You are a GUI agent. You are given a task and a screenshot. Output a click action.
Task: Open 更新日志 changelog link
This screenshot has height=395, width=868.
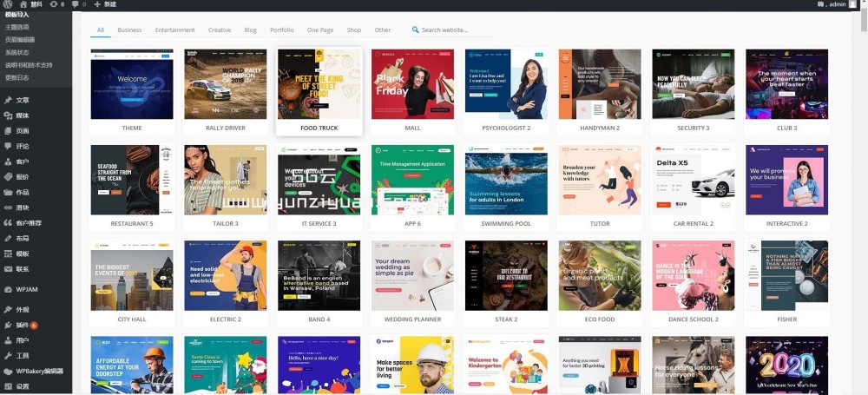point(17,77)
